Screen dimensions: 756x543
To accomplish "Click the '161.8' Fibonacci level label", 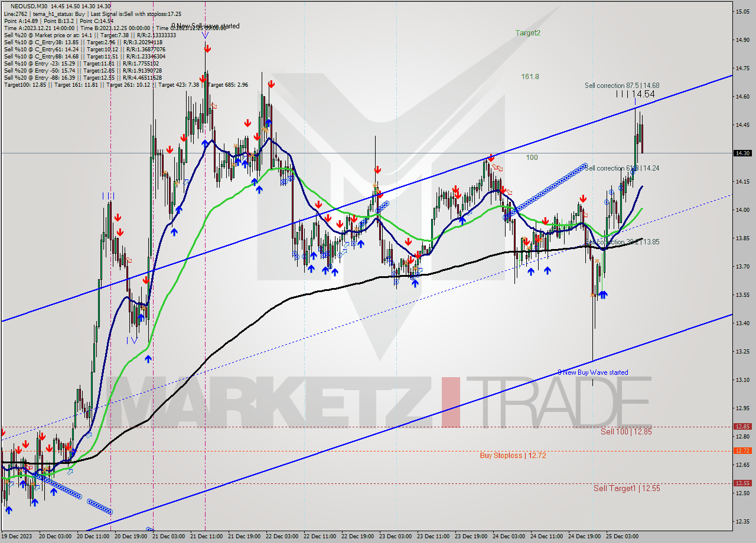I will [530, 77].
